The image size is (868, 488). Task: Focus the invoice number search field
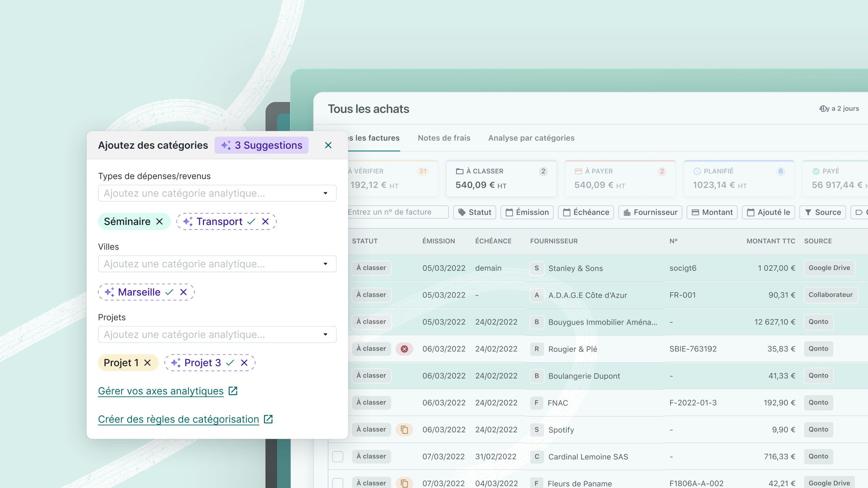398,212
